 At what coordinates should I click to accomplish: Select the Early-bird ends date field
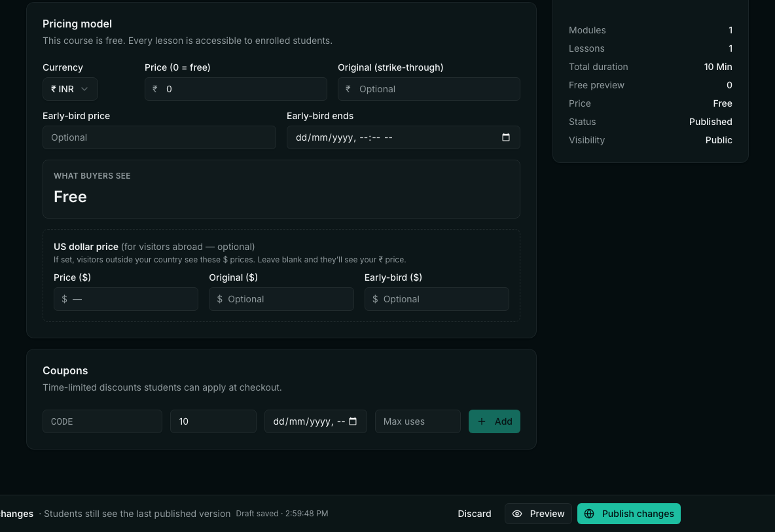pos(403,137)
